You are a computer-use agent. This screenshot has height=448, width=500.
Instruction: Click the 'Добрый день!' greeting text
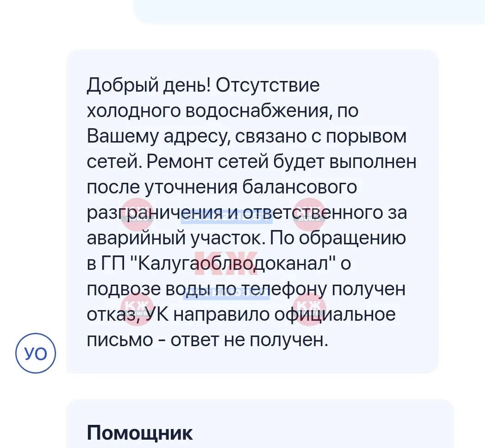click(x=149, y=85)
